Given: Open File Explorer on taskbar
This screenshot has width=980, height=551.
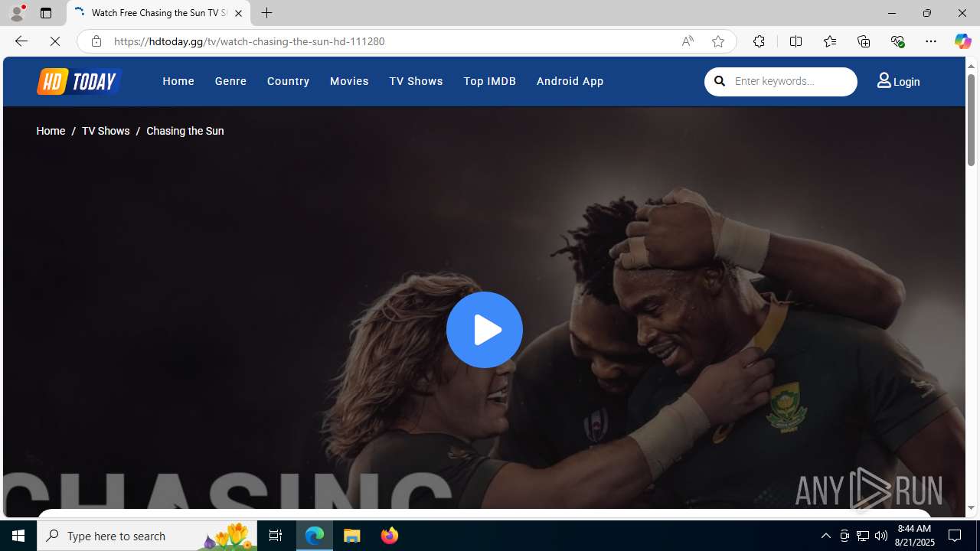Looking at the screenshot, I should pyautogui.click(x=352, y=536).
